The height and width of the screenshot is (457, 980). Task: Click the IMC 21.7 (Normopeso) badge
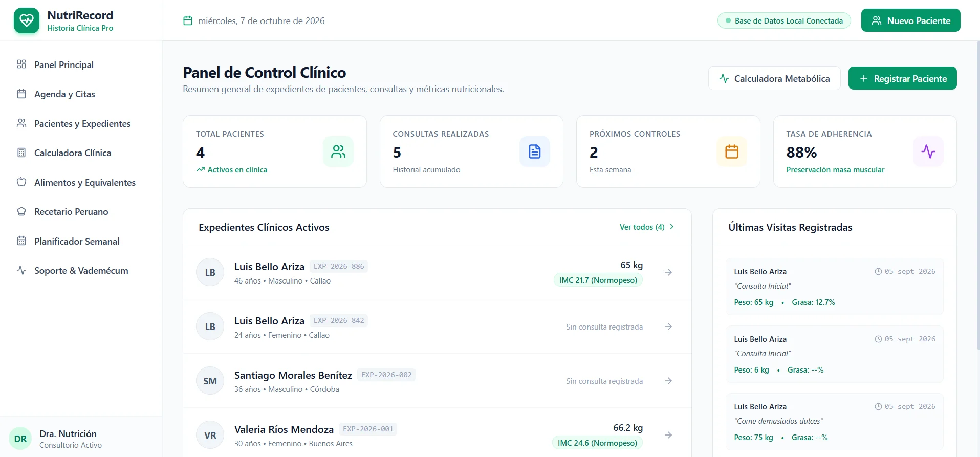pos(598,280)
